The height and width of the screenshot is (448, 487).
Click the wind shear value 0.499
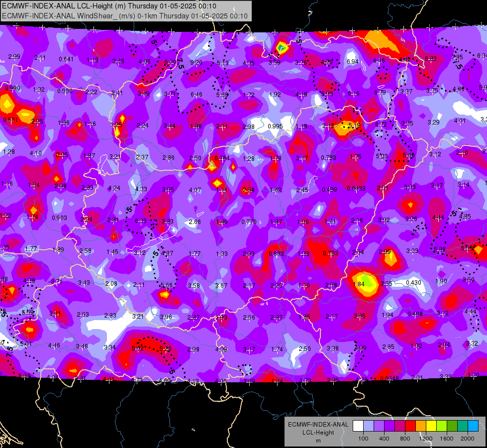329,189
